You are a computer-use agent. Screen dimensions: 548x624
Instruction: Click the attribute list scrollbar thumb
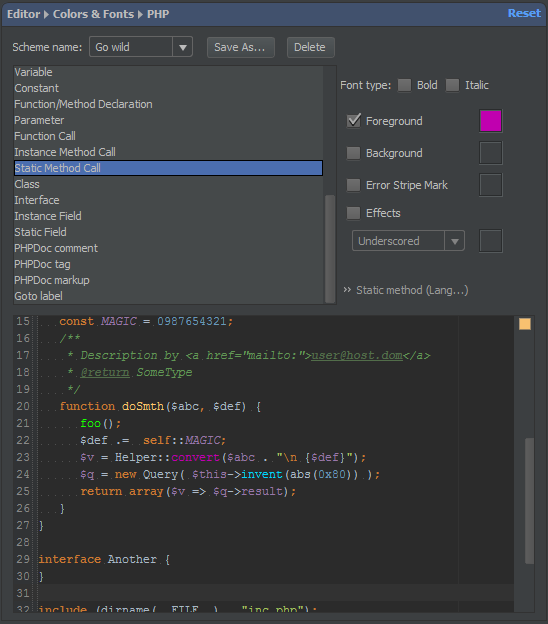click(330, 249)
